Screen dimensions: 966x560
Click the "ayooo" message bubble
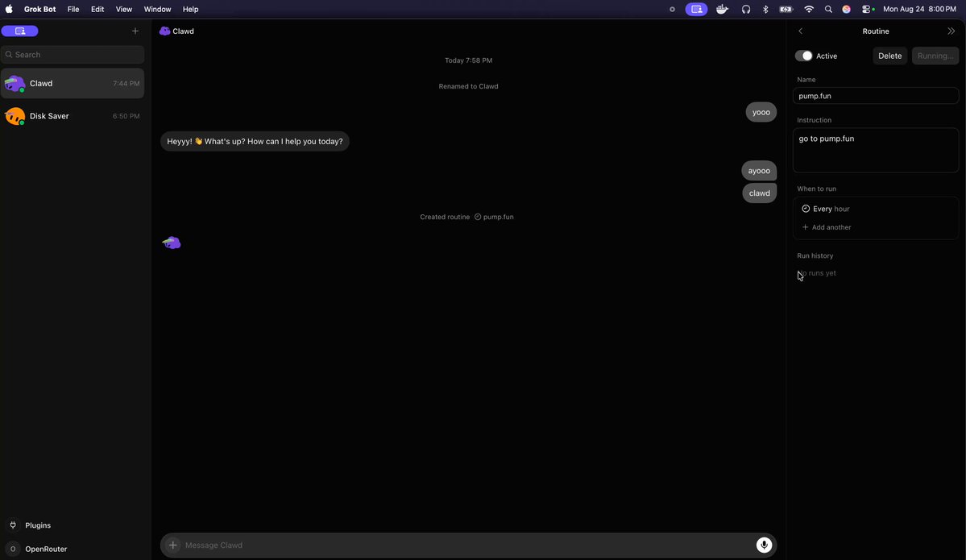click(x=759, y=171)
